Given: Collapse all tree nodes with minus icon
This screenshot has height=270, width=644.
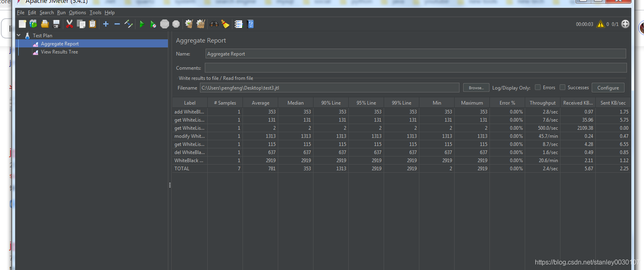Looking at the screenshot, I should tap(117, 24).
